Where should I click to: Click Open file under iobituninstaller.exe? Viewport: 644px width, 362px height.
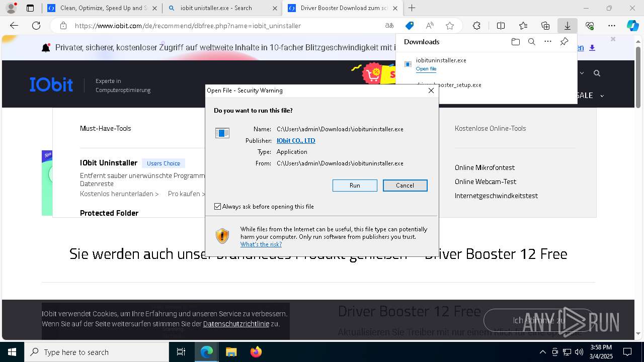(x=426, y=69)
